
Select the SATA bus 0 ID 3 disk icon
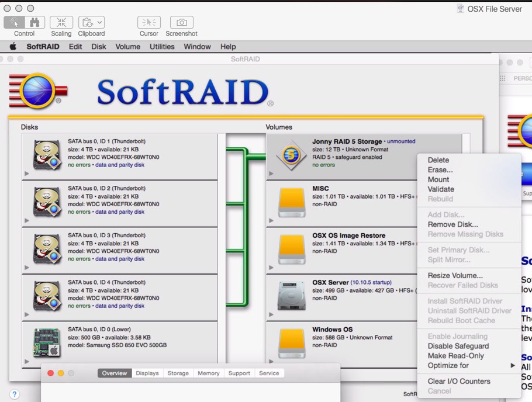[x=47, y=249]
